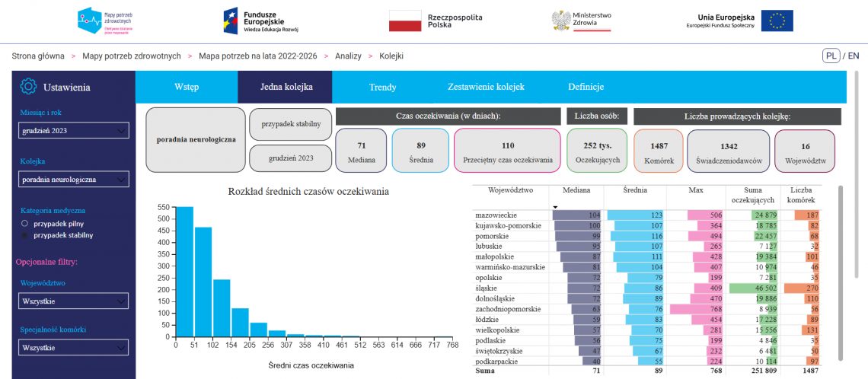The image size is (868, 379).
Task: Expand the Specjalność komórki dropdown
Action: click(x=74, y=348)
